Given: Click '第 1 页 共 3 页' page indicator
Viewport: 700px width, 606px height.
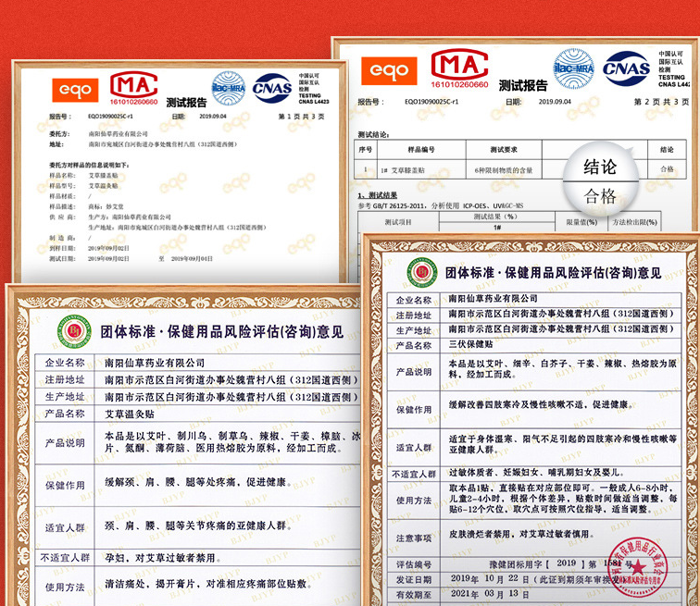Looking at the screenshot, I should click(x=301, y=117).
